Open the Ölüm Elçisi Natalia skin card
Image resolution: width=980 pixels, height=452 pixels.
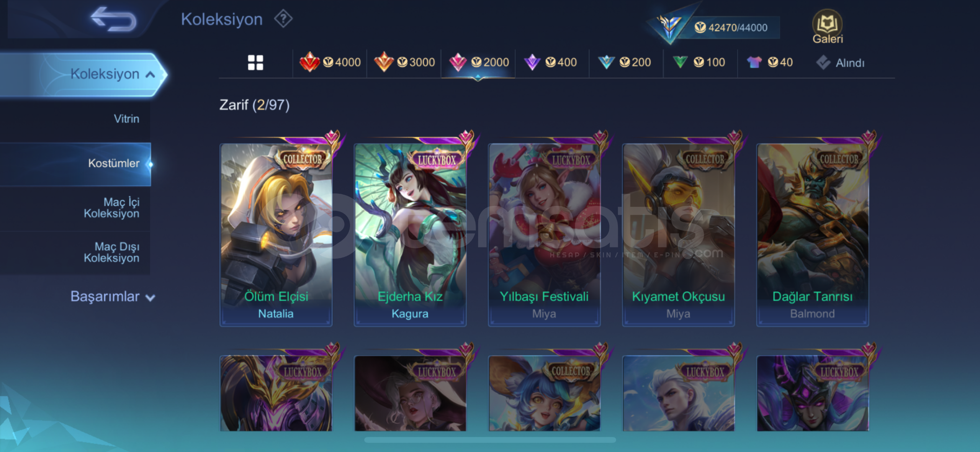click(276, 234)
